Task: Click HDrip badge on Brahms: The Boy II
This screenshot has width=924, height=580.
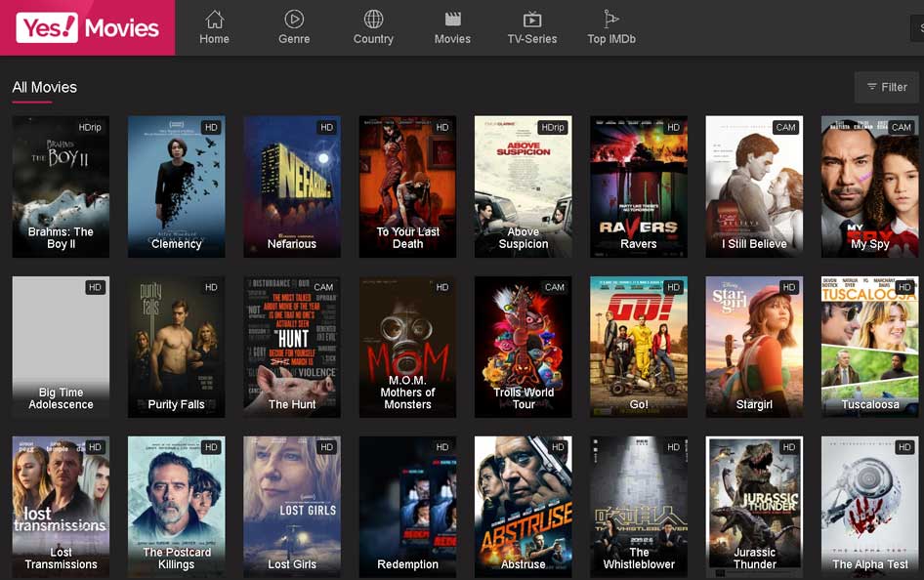Action: (90, 127)
